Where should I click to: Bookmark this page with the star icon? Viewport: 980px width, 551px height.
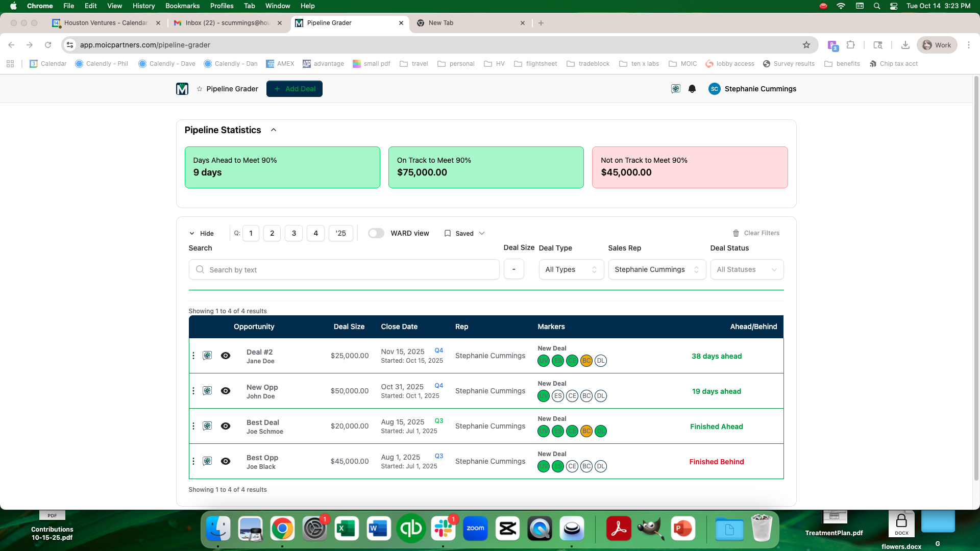806,45
